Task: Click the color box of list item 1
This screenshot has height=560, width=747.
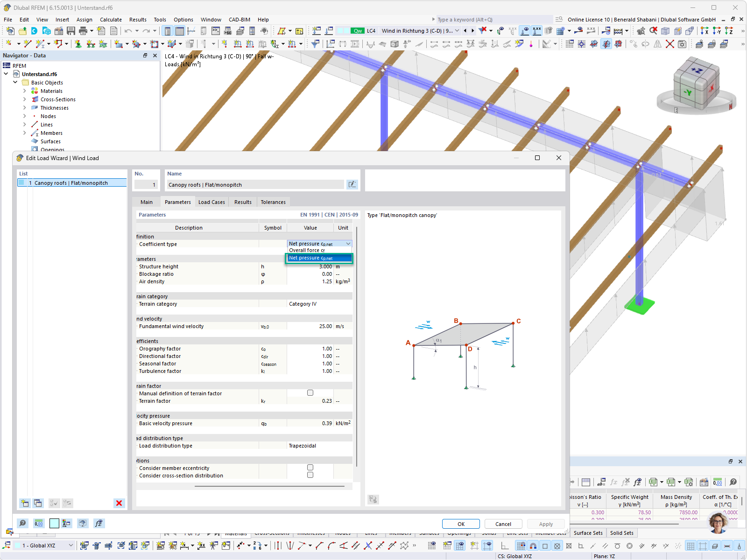Action: click(x=21, y=183)
